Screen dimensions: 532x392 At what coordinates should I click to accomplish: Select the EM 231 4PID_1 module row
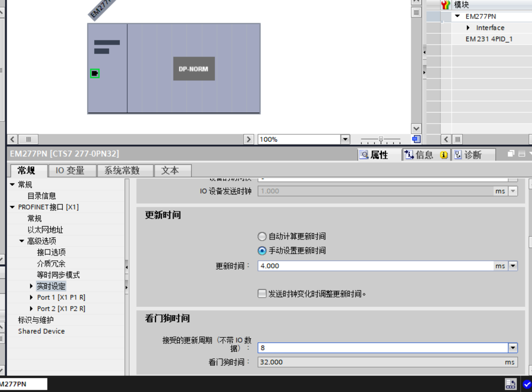coord(489,39)
